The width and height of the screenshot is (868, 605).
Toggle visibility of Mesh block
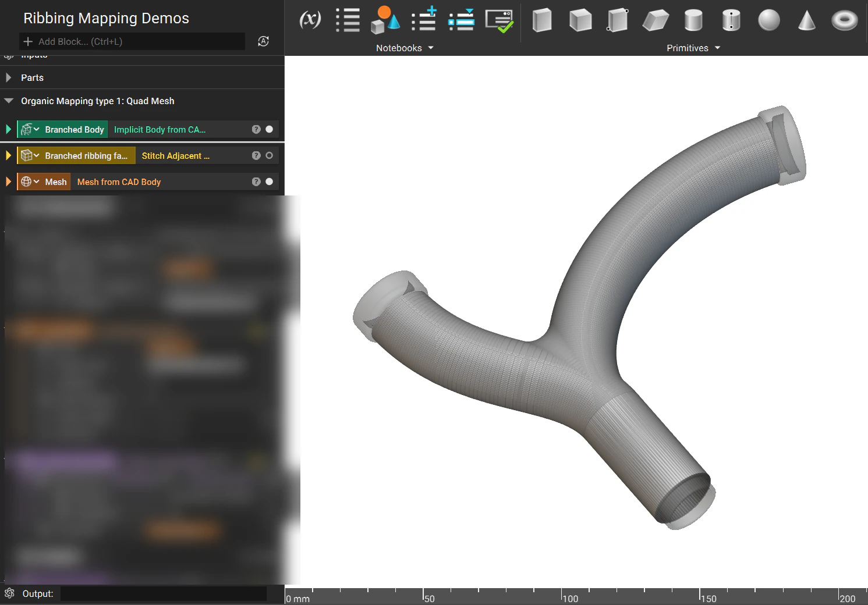(269, 181)
